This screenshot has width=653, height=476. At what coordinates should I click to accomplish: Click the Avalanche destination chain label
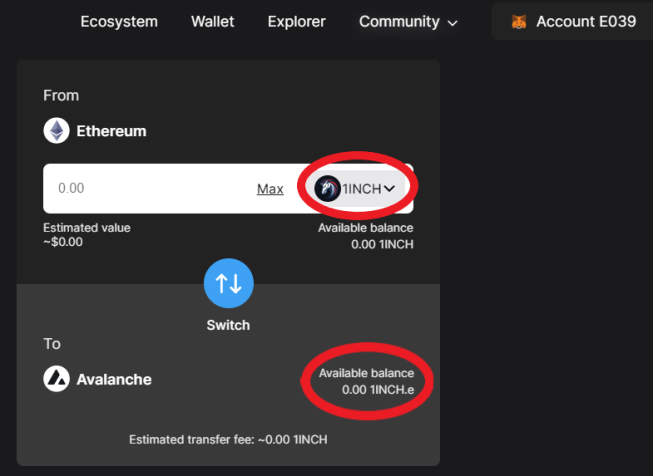(114, 379)
